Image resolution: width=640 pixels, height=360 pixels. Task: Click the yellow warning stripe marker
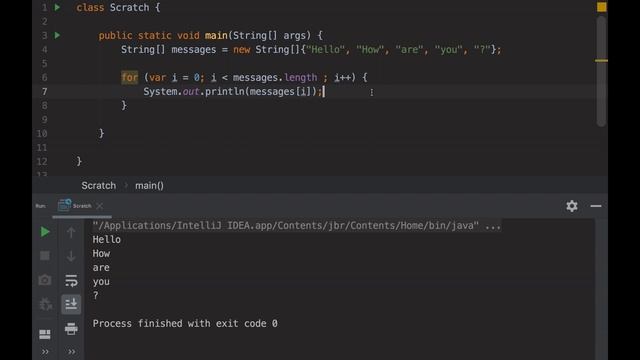[601, 60]
